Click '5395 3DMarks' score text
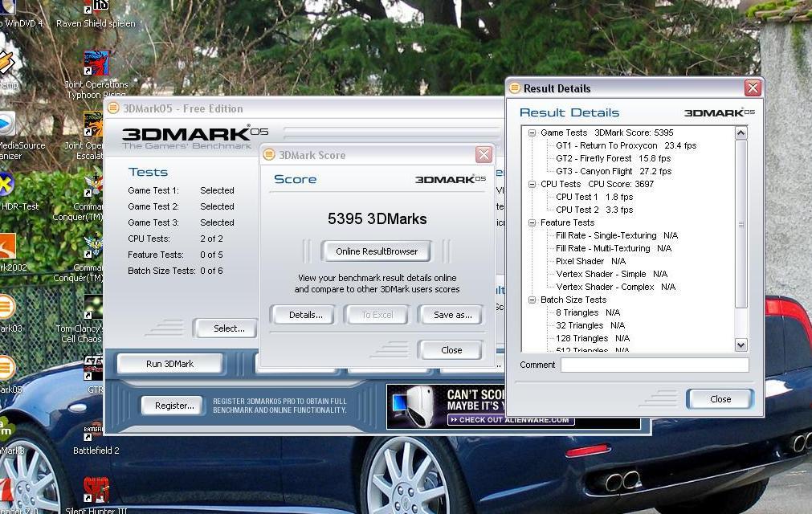 coord(377,219)
